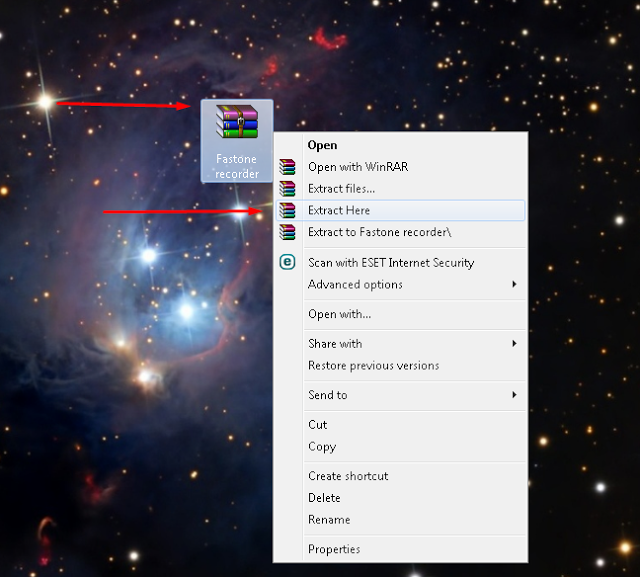Select Extract Here menu entry
Viewport: 640px width, 577px height.
tap(400, 211)
